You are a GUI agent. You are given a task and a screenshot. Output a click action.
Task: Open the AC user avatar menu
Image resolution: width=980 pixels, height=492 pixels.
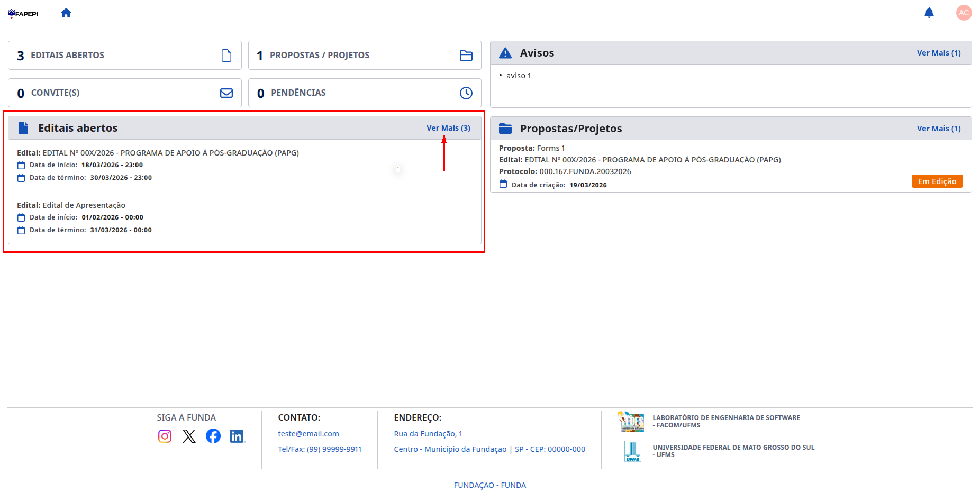tap(964, 13)
